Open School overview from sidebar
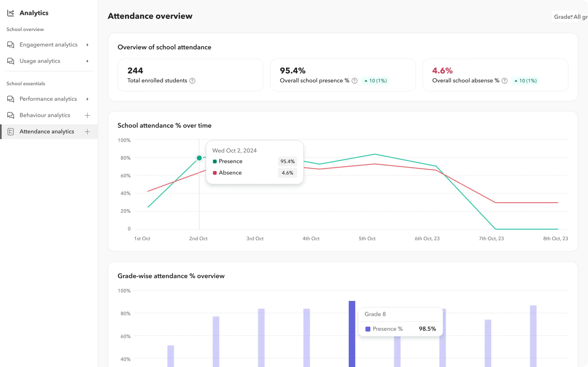Viewport: 588px width, 367px height. 25,29
